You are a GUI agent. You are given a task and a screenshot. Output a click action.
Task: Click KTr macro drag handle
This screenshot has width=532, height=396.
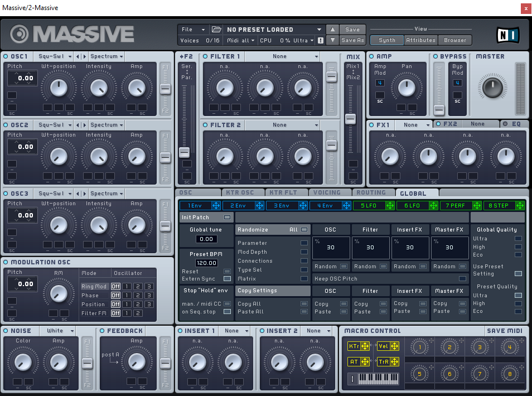pyautogui.click(x=365, y=346)
